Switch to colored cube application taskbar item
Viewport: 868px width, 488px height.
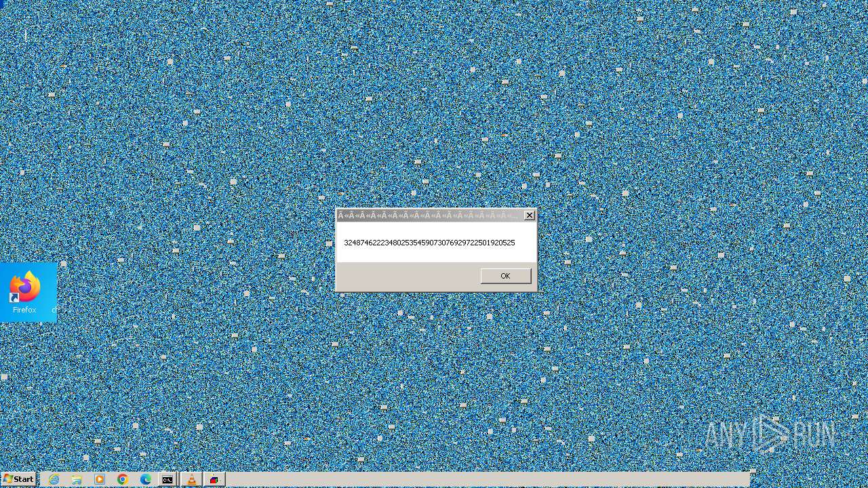point(215,479)
